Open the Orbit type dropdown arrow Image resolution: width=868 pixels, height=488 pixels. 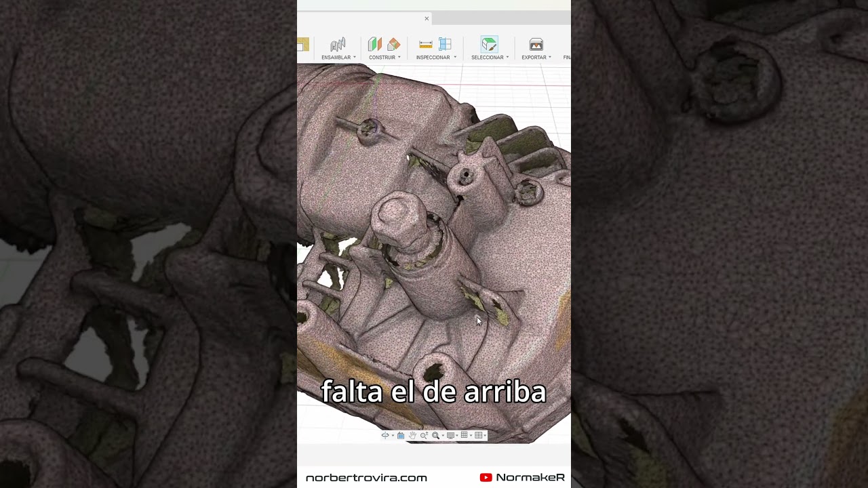point(393,436)
